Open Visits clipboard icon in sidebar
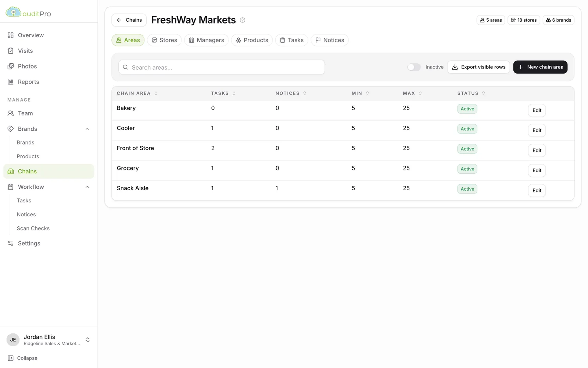The width and height of the screenshot is (588, 368). 11,51
